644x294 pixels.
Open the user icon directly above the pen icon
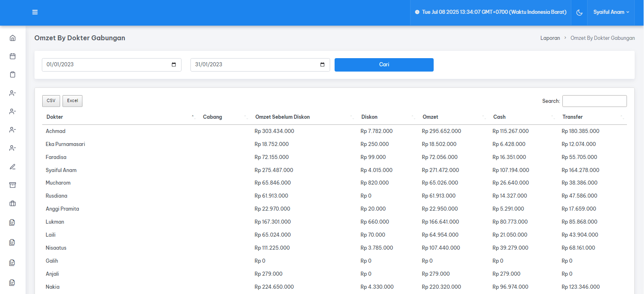tap(13, 148)
